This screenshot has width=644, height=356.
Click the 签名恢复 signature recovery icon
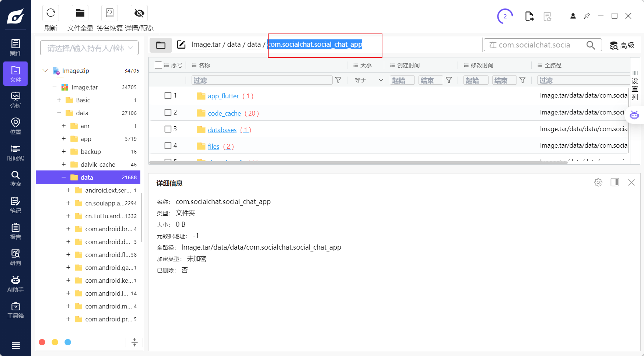coord(109,13)
